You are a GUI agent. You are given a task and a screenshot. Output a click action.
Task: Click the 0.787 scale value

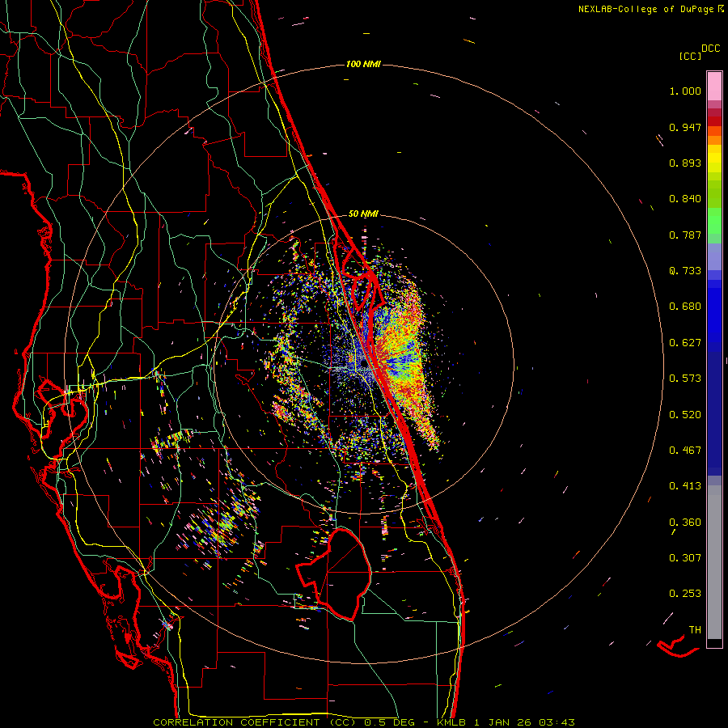pyautogui.click(x=685, y=235)
